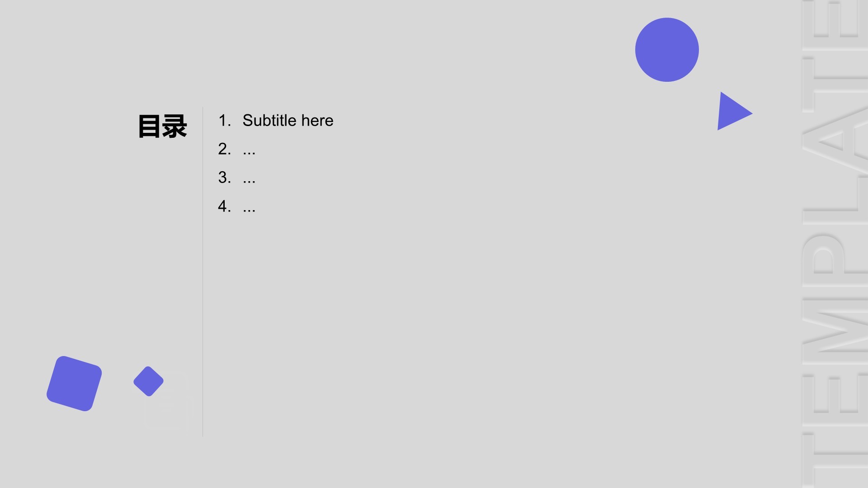Select the small purple diamond shape

click(148, 381)
